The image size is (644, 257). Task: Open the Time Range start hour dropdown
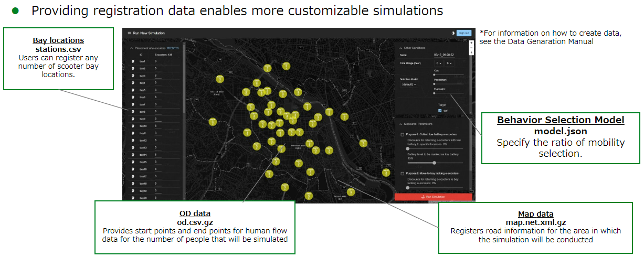(439, 63)
